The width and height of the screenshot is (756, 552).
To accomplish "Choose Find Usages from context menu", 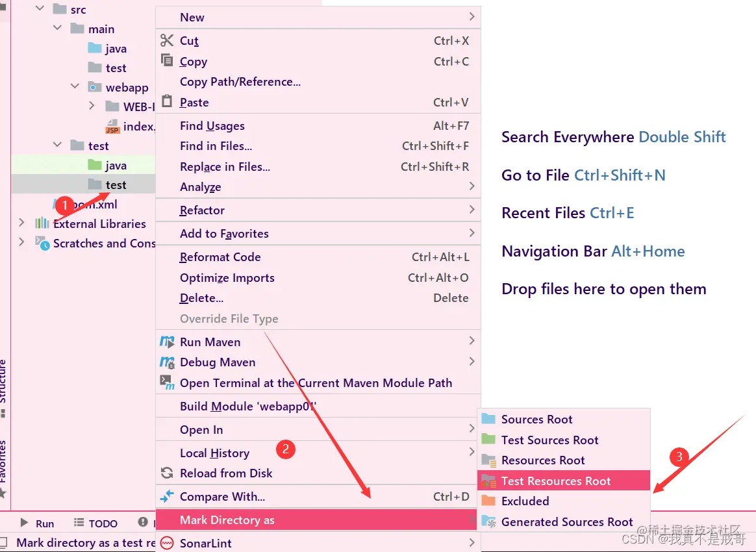I will coord(318,126).
